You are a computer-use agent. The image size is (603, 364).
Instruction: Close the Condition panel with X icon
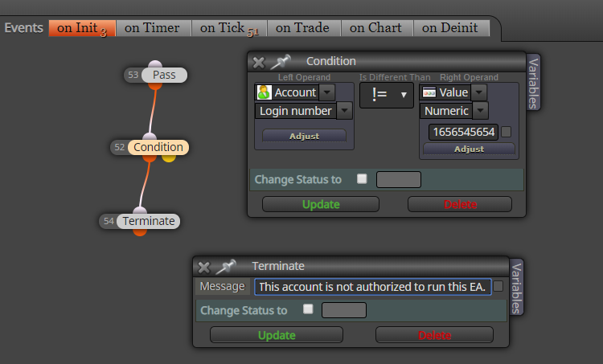[259, 62]
